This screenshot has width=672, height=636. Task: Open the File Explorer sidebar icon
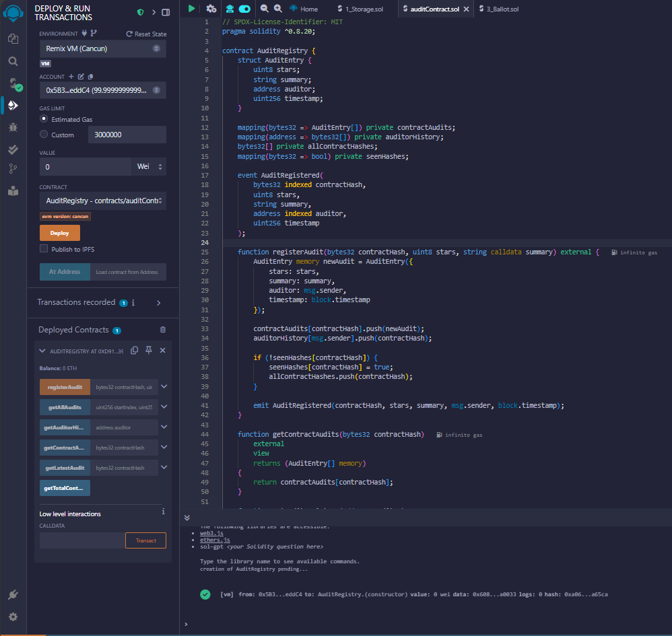(13, 39)
